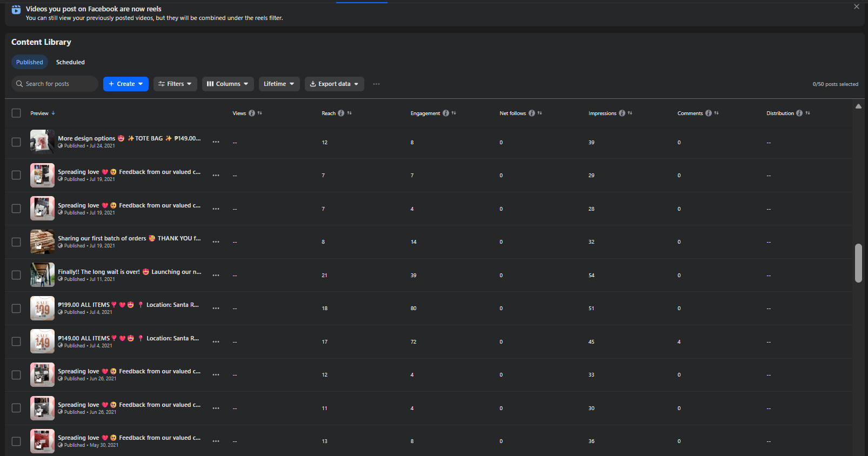Open options menu for the TOTE BAG post
Image resolution: width=868 pixels, height=456 pixels.
click(216, 142)
